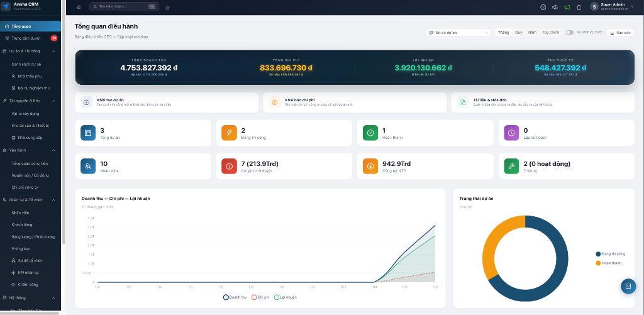
Task: Select the Quý period tab
Action: tap(519, 33)
